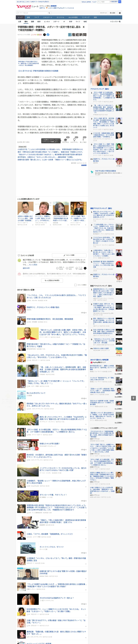Click ログイン link
Image resolution: width=138 pixels, height=644 pixels.
click(x=42, y=8)
